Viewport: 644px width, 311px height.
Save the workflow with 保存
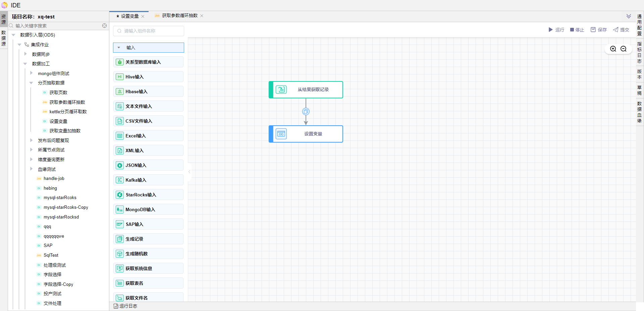(x=598, y=30)
